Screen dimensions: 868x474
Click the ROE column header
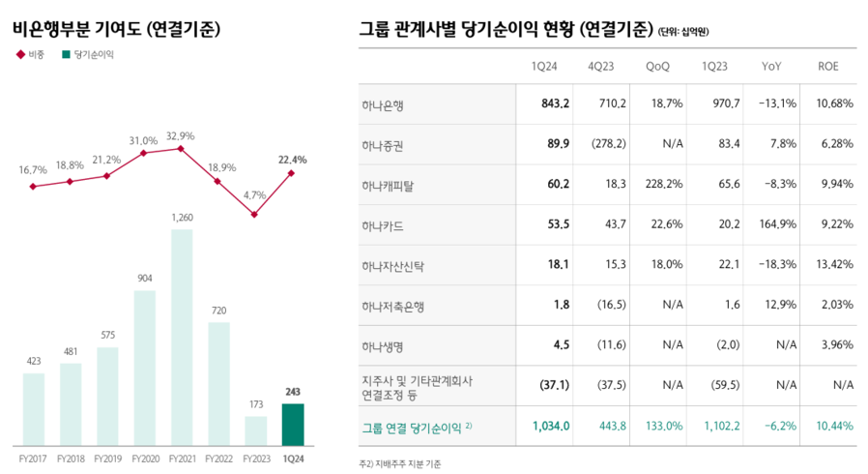point(828,66)
